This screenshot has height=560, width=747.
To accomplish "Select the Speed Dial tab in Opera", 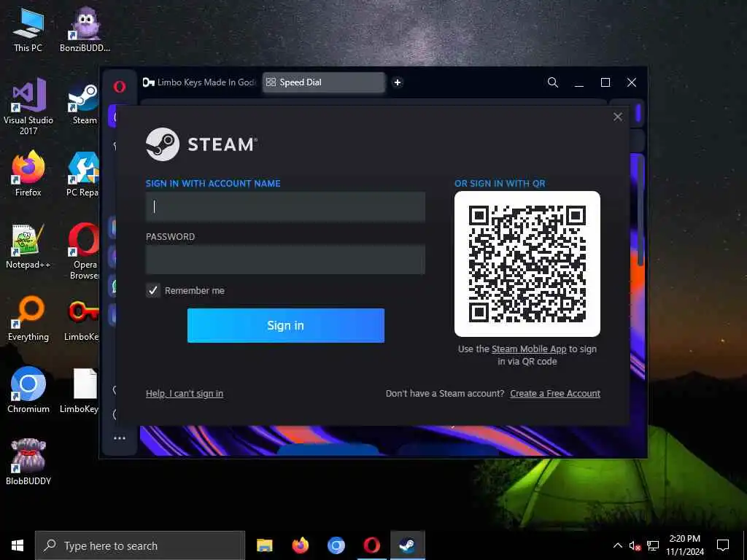I will click(323, 82).
